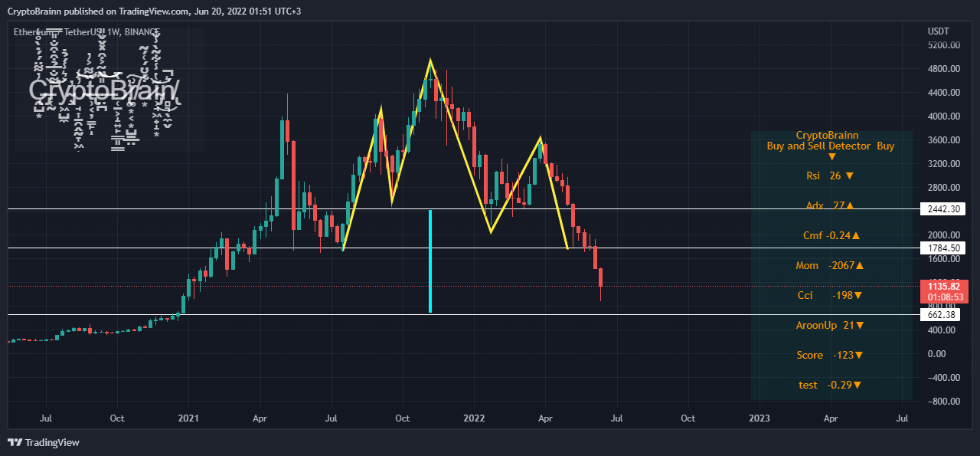Click the Ethereum / TetherUS 1W BINANCE title
The height and width of the screenshot is (456, 980).
click(87, 32)
